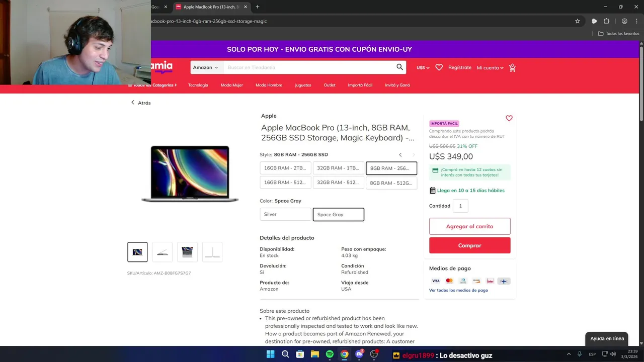Open Tecnología category

[198, 85]
